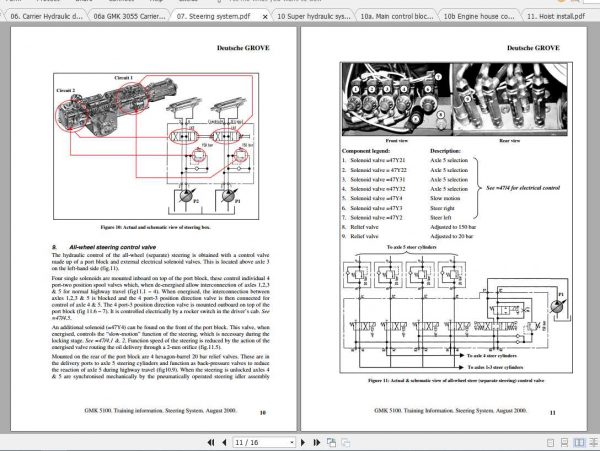This screenshot has height=451, width=600.
Task: Go to the first page
Action: 211,443
